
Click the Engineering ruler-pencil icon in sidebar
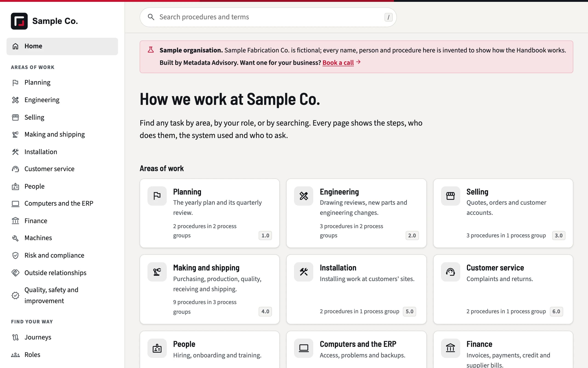(x=15, y=100)
